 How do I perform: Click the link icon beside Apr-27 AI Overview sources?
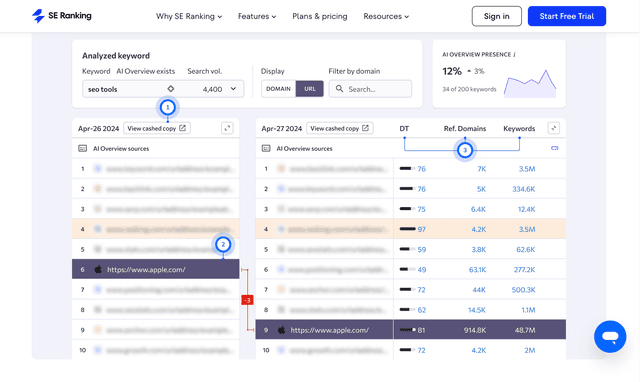(x=554, y=148)
